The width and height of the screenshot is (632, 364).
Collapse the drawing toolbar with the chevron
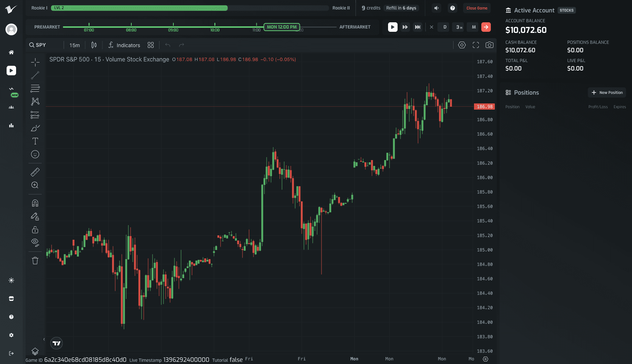[44, 340]
